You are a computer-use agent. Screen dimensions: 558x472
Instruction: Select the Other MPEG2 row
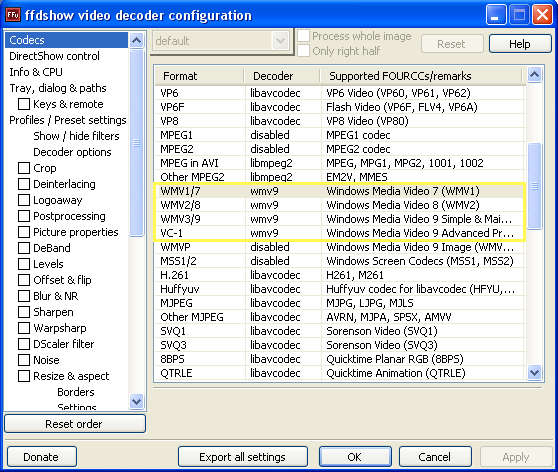(340, 177)
